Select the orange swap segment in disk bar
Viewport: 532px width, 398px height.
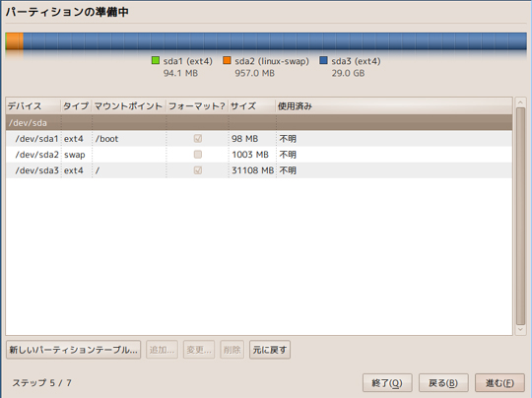click(15, 41)
